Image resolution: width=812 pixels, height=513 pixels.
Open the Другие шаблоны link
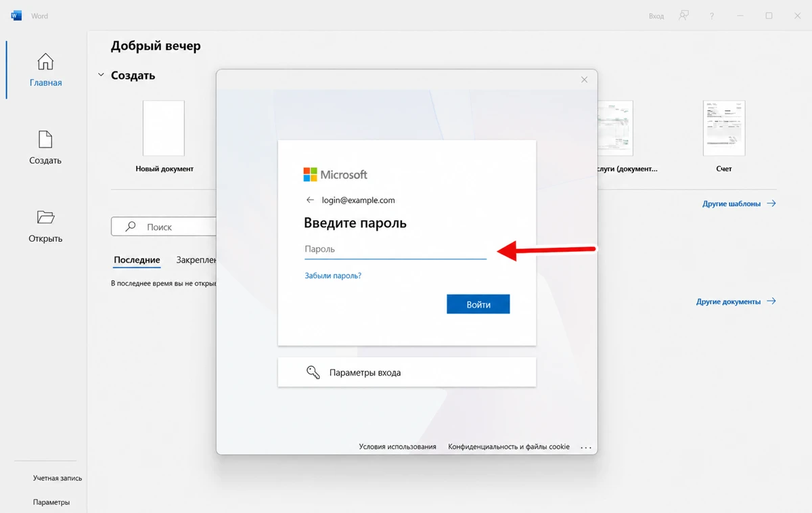739,203
